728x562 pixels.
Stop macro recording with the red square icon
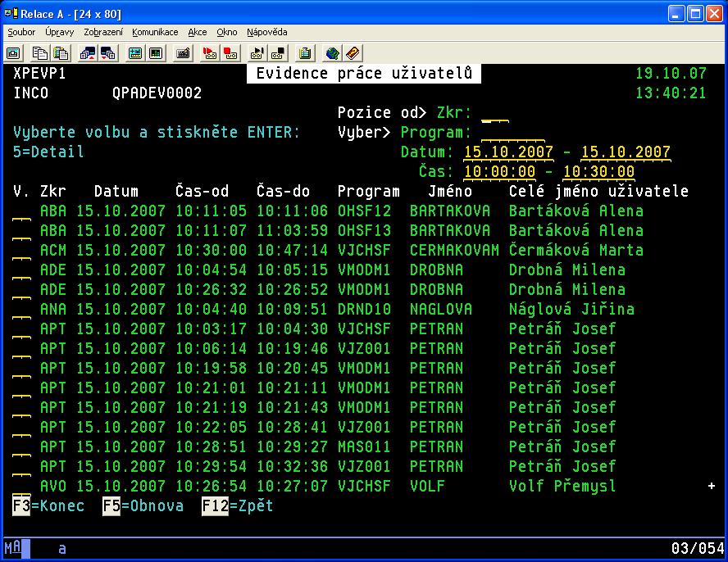(x=230, y=53)
